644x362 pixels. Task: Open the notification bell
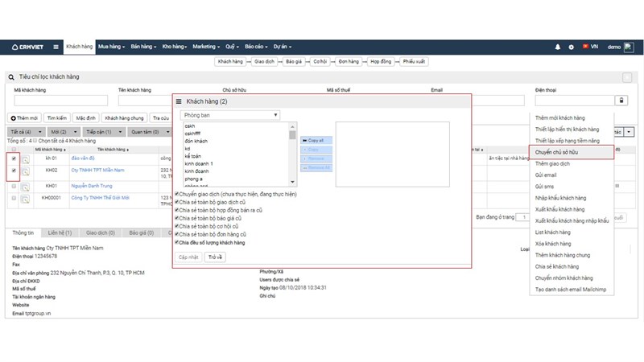(x=557, y=47)
